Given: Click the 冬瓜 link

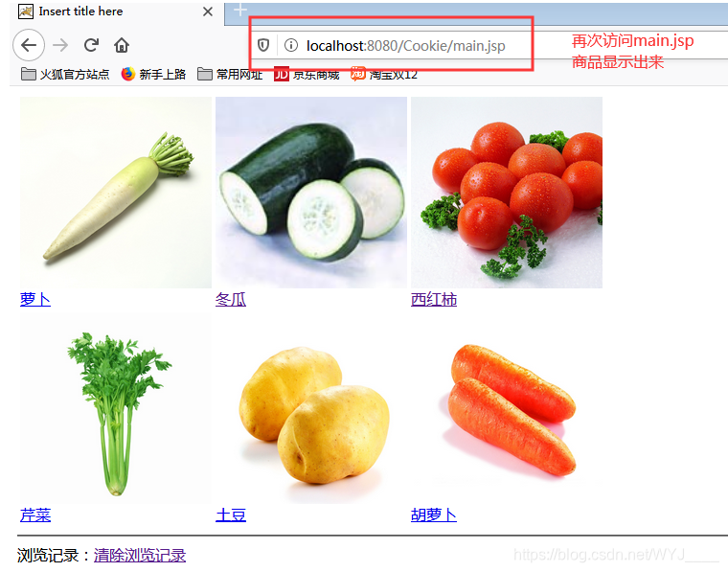Looking at the screenshot, I should click(231, 300).
